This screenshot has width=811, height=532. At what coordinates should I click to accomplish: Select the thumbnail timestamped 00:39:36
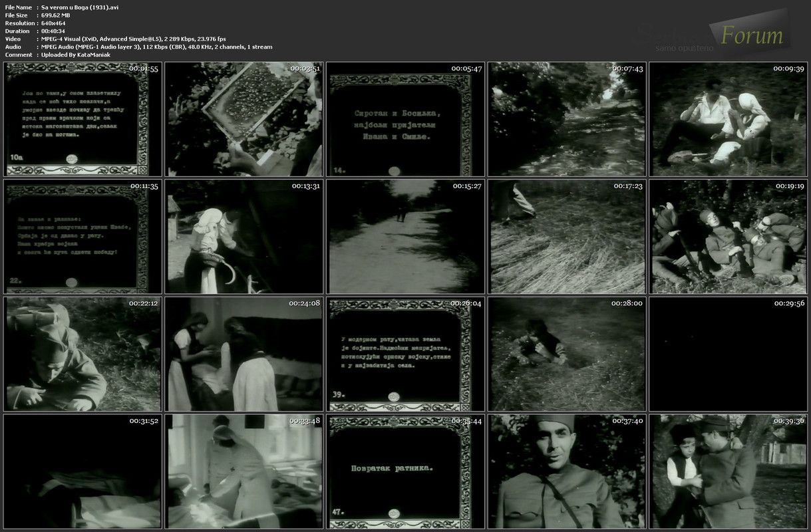click(x=728, y=471)
